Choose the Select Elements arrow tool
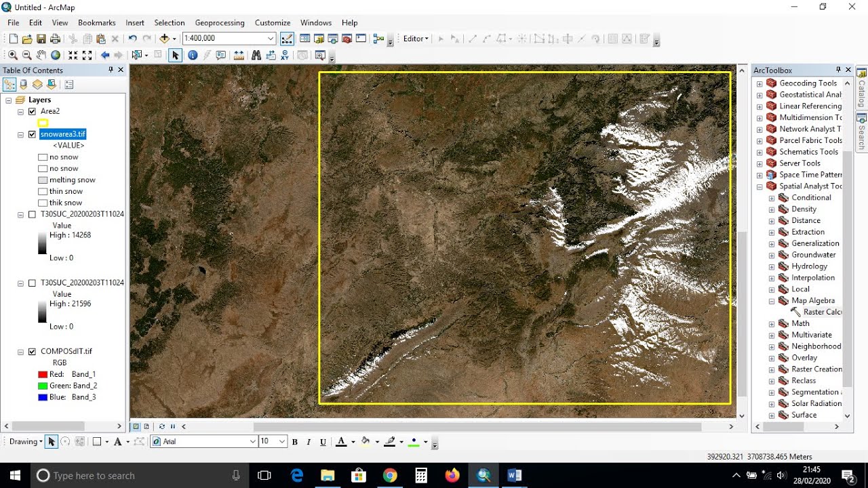This screenshot has height=488, width=868. [x=175, y=56]
